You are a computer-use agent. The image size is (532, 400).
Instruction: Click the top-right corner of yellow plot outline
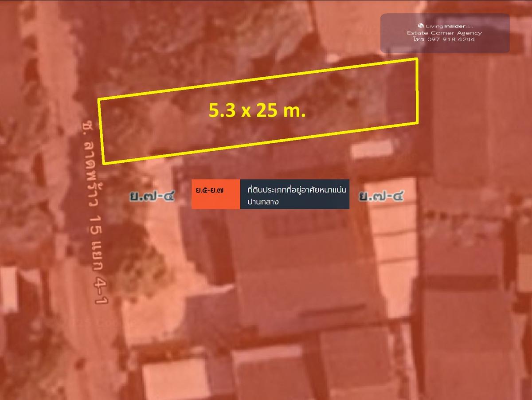coord(417,59)
